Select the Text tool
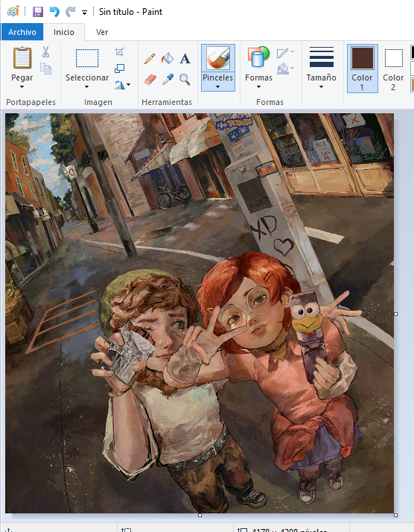Viewport: 414px width, 532px height. [185, 59]
